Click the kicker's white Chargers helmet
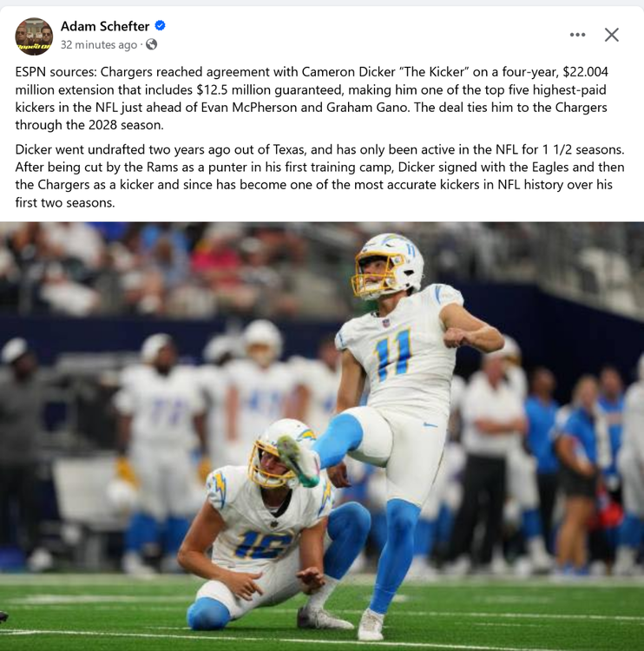Image resolution: width=644 pixels, height=651 pixels. pyautogui.click(x=388, y=266)
